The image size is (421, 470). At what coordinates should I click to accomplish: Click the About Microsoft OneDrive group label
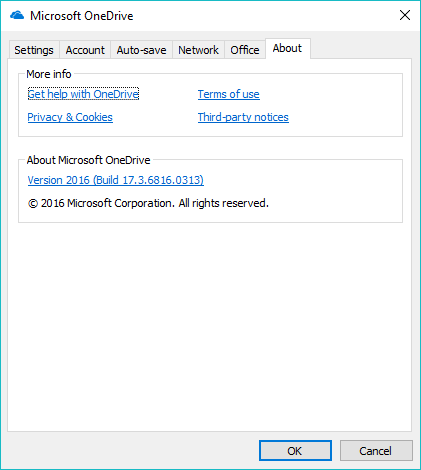click(x=88, y=160)
